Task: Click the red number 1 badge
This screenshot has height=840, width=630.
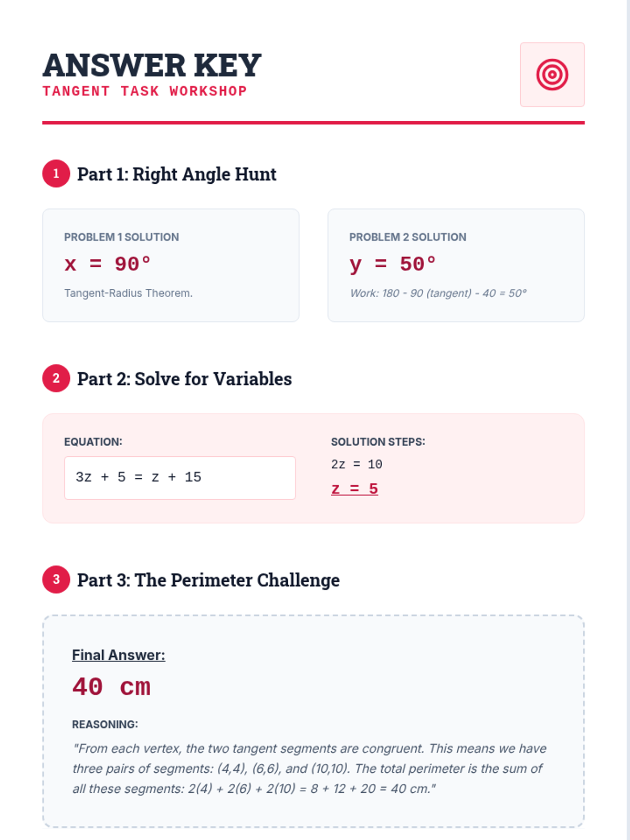Action: tap(56, 174)
